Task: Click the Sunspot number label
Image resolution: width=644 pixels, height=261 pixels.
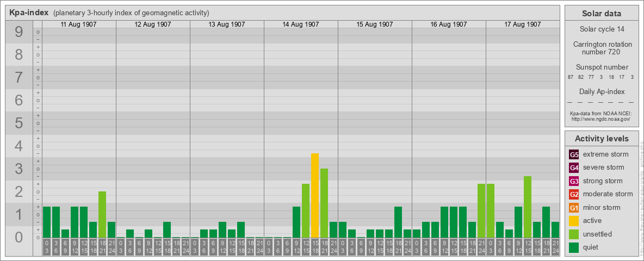Action: 602,67
